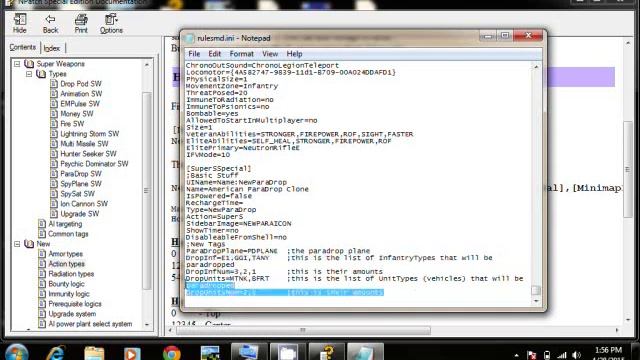The height and width of the screenshot is (360, 640).
Task: Switch to help viewer question-mark taskbar button
Action: (x=327, y=352)
